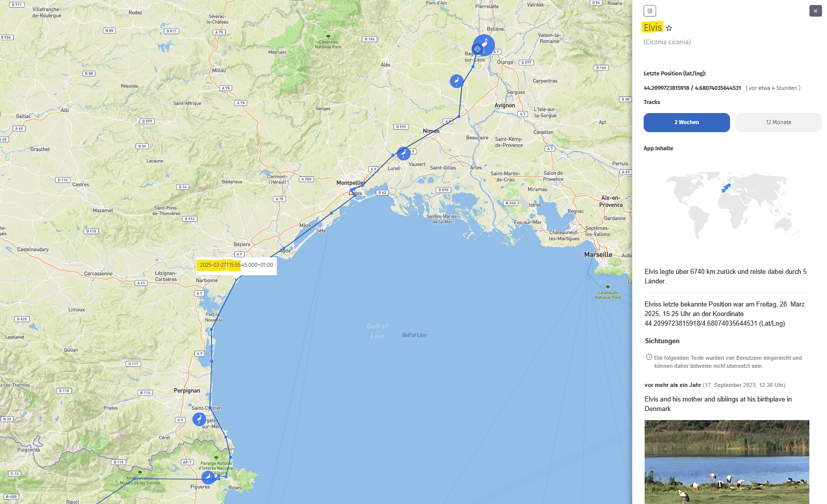827x504 pixels.
Task: Click the last position coordinates text
Action: [692, 88]
